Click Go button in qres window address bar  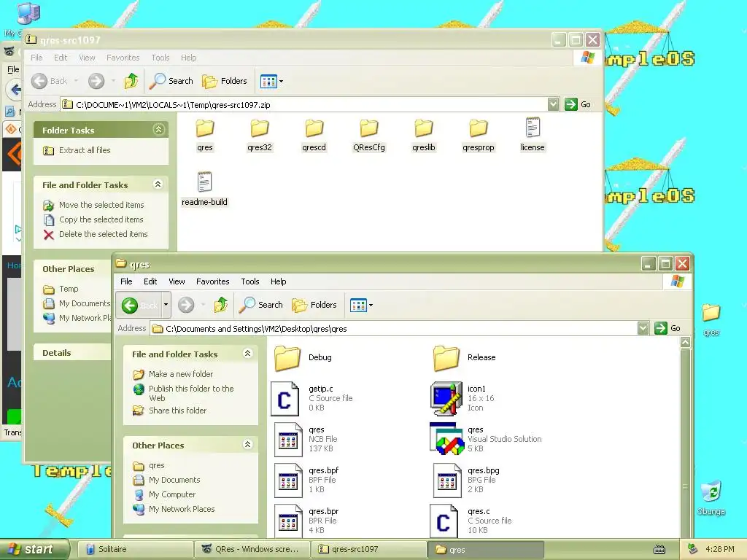click(667, 328)
